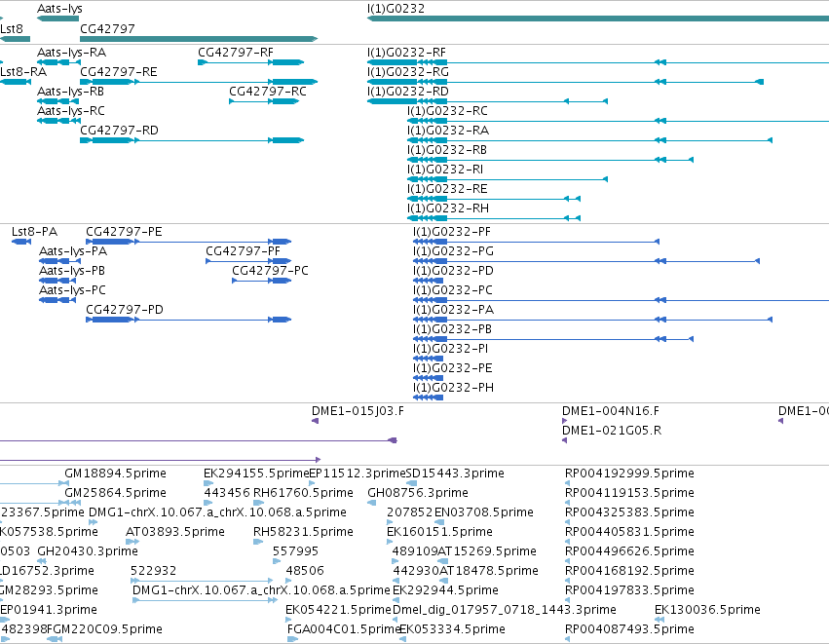Screen dimensions: 829x644
Task: Select transcript CG42797-RC
Action: tap(264, 101)
